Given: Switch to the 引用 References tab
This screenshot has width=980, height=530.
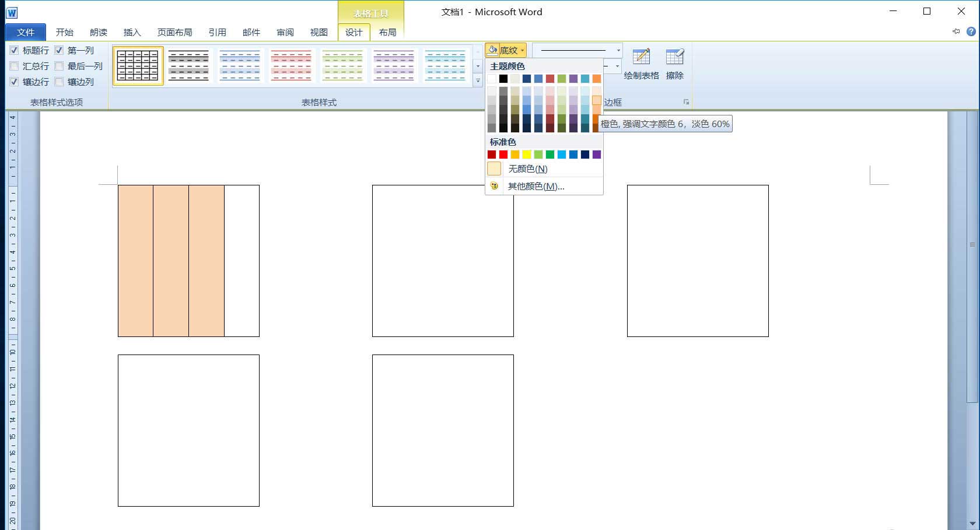Looking at the screenshot, I should coord(218,32).
